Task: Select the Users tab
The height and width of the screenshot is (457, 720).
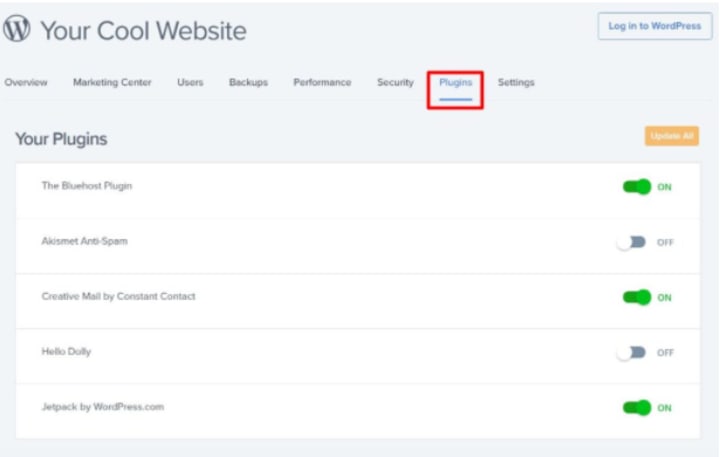Action: click(x=190, y=82)
